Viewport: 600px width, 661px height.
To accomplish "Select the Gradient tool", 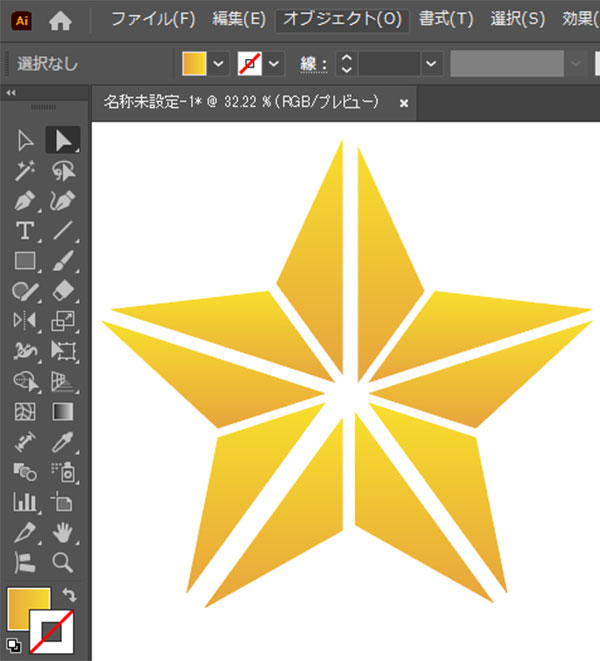I will coord(62,411).
